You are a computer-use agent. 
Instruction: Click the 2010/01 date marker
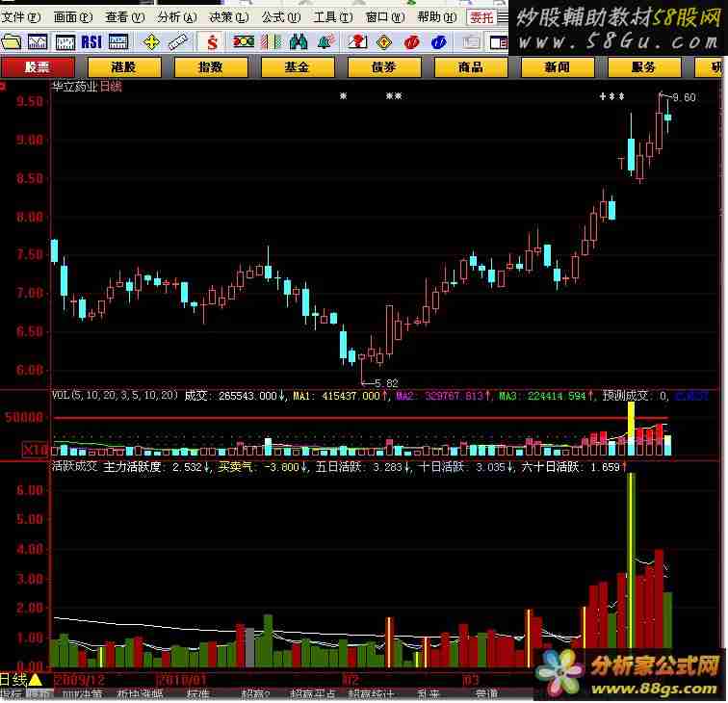pyautogui.click(x=182, y=680)
